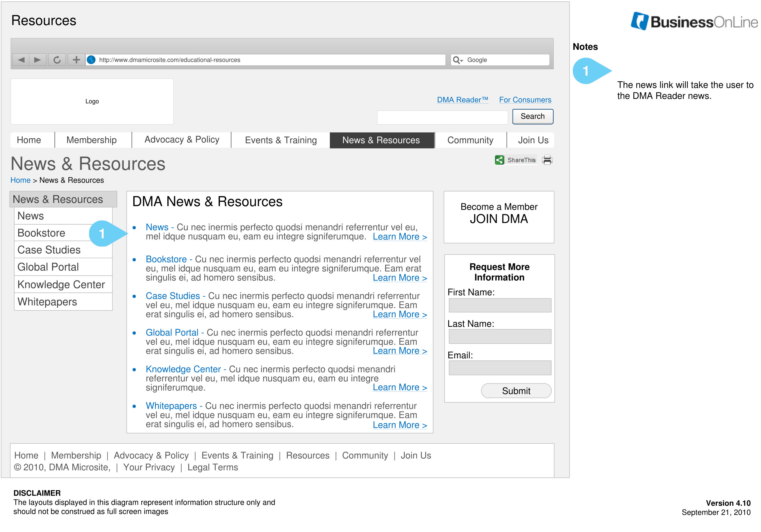Click Learn More for the Global Portal item
The height and width of the screenshot is (532, 761).
click(x=400, y=351)
